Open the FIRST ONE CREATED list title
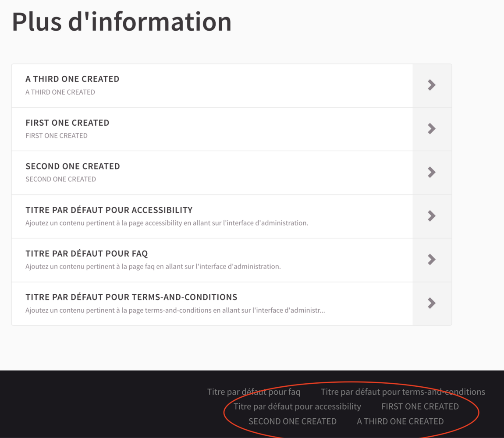The height and width of the screenshot is (438, 504). click(67, 123)
